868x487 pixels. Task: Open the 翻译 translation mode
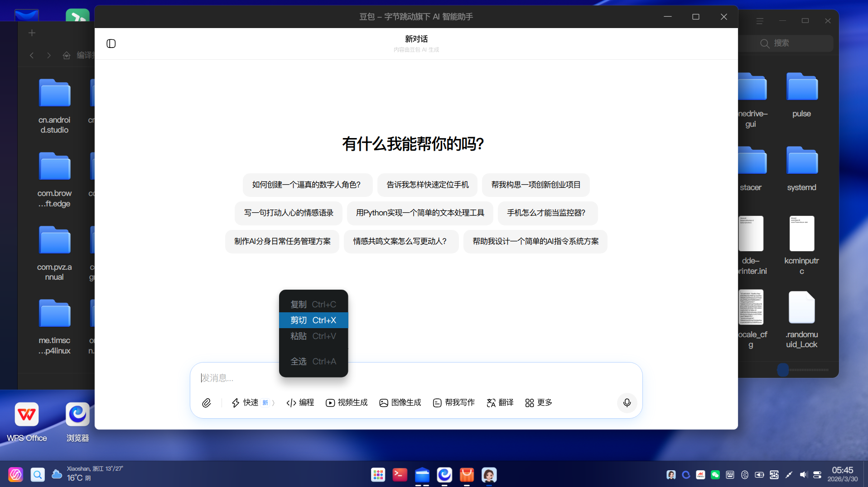pyautogui.click(x=500, y=402)
